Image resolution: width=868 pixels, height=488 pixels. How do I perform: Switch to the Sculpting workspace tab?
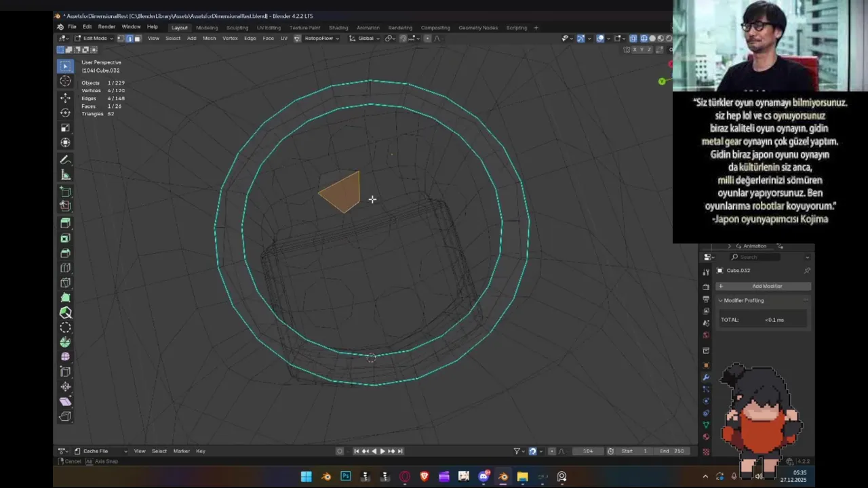(237, 28)
